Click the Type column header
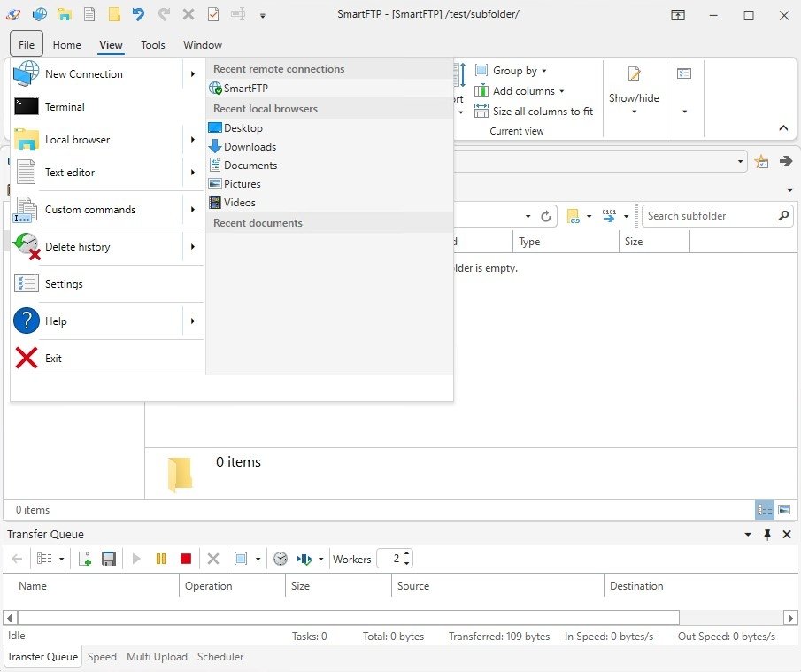This screenshot has width=801, height=672. [566, 241]
